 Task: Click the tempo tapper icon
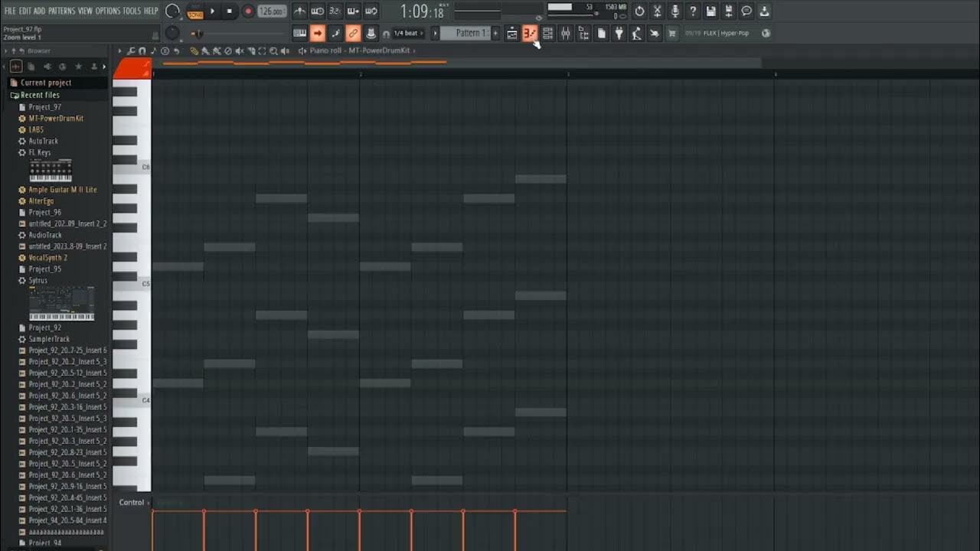tap(636, 33)
